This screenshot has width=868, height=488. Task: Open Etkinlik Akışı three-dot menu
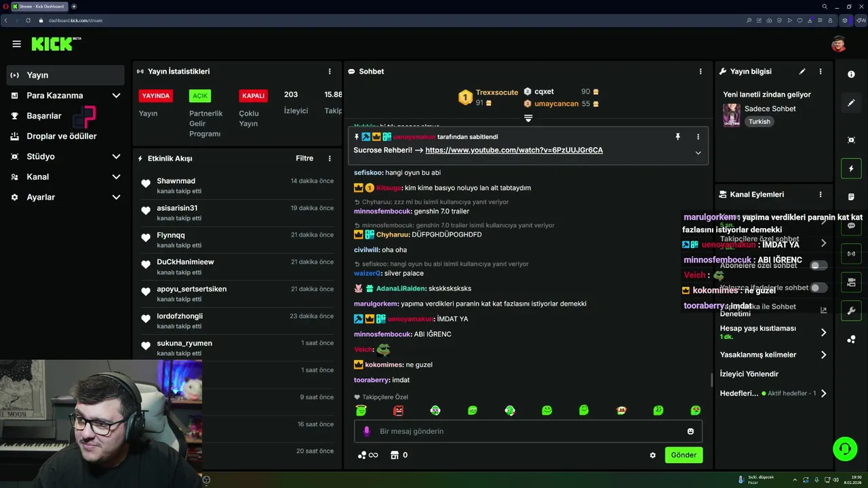tap(330, 159)
